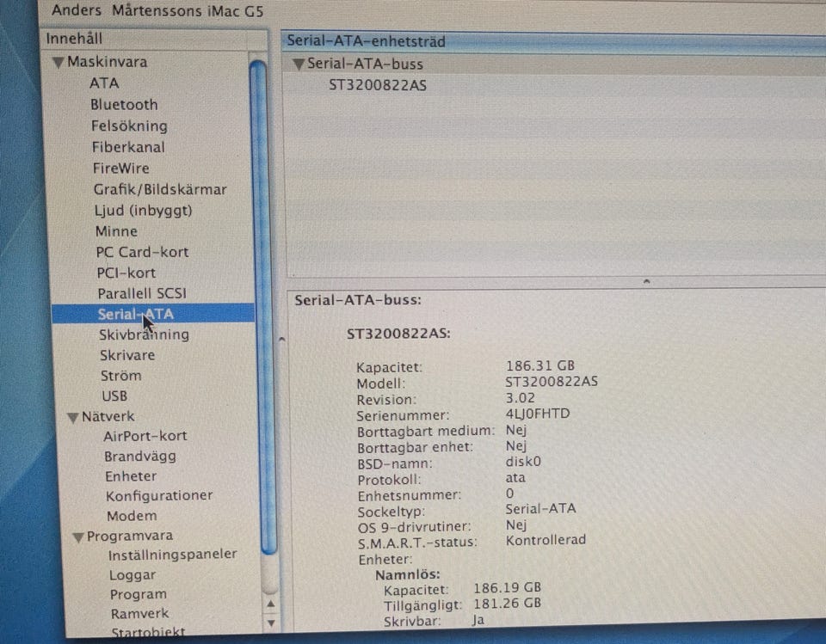Click the ST3200822AS: details heading
Viewport: 826px width, 644px height.
398,334
